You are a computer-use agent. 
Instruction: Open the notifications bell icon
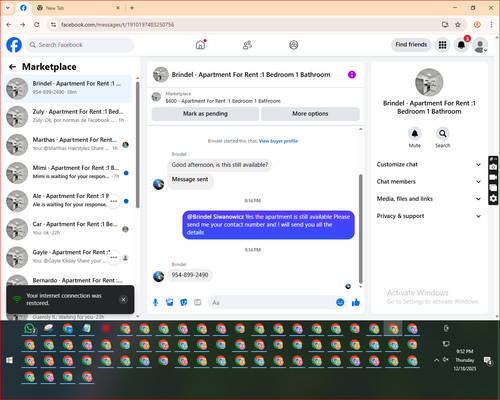tap(461, 45)
